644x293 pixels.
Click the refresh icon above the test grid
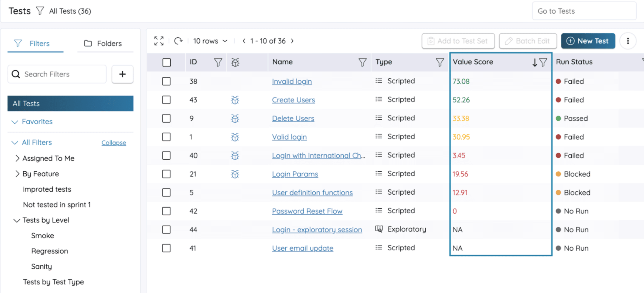point(179,41)
